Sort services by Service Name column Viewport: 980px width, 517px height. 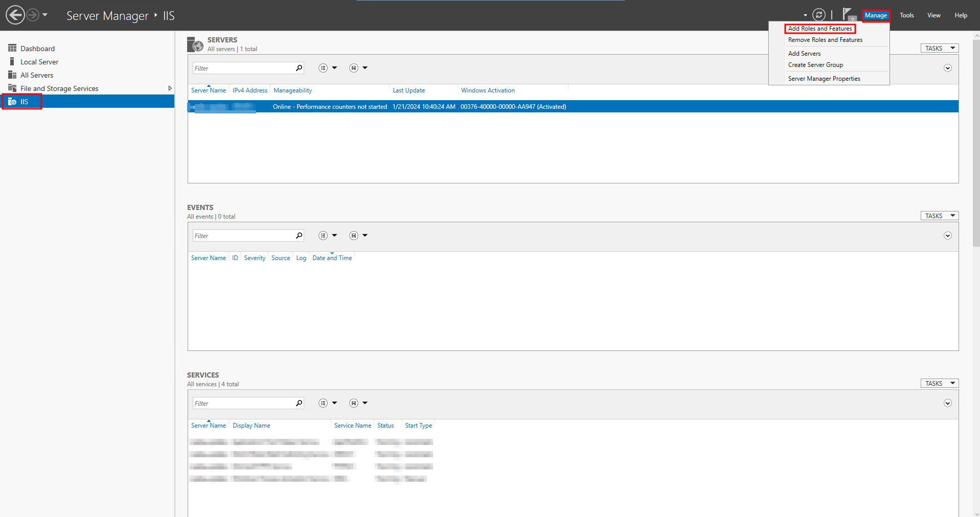pos(353,426)
